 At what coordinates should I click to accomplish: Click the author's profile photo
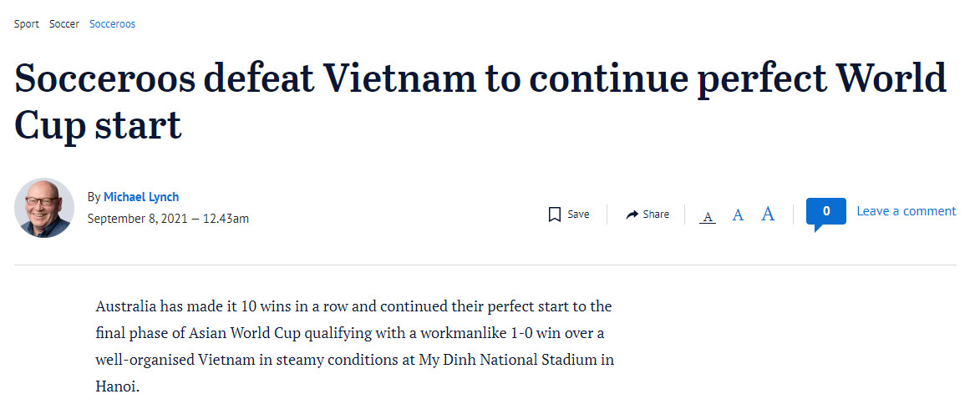(44, 208)
